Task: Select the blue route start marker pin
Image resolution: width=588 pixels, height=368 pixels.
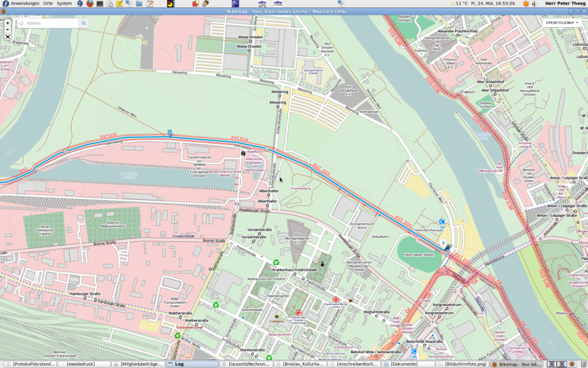Action: (169, 133)
